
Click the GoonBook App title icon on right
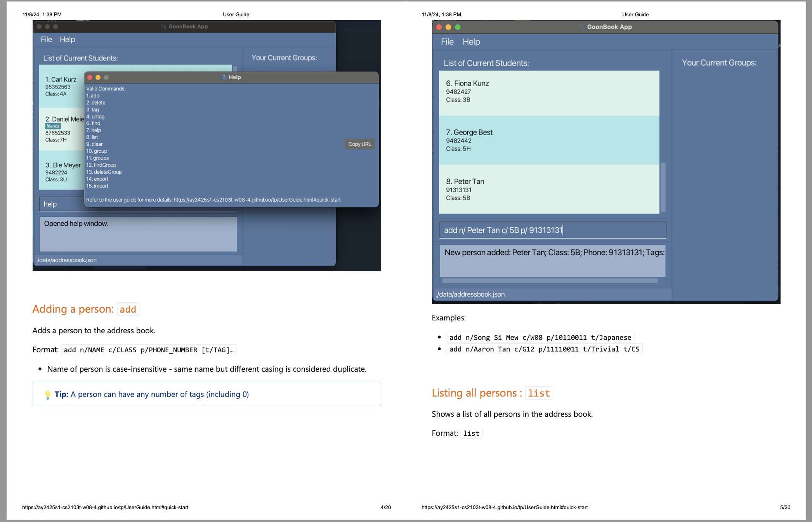click(581, 27)
